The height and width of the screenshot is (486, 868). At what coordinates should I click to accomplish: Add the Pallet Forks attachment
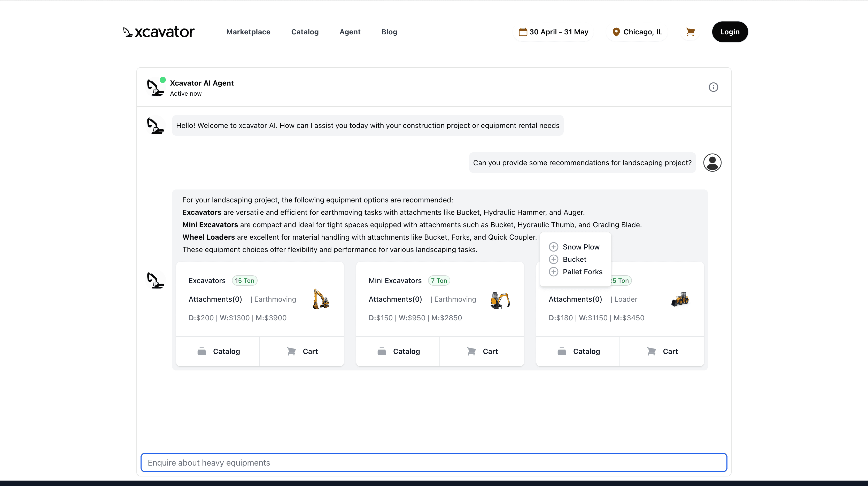point(553,272)
